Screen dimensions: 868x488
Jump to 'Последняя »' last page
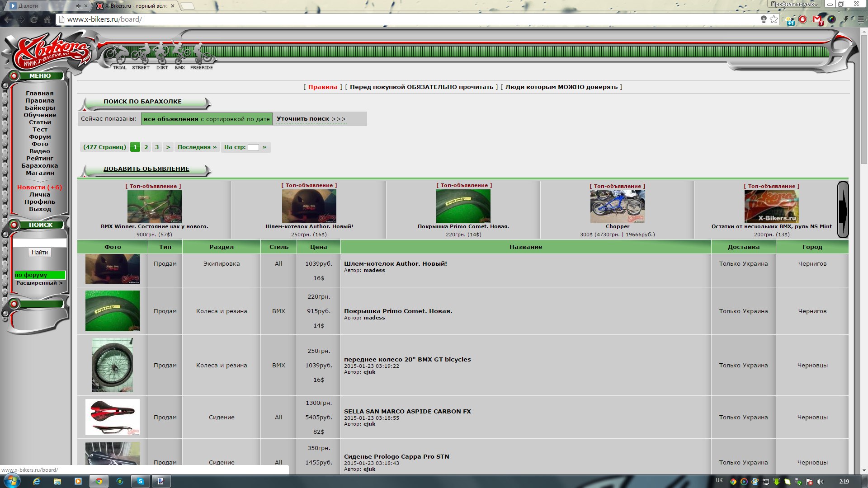point(197,147)
